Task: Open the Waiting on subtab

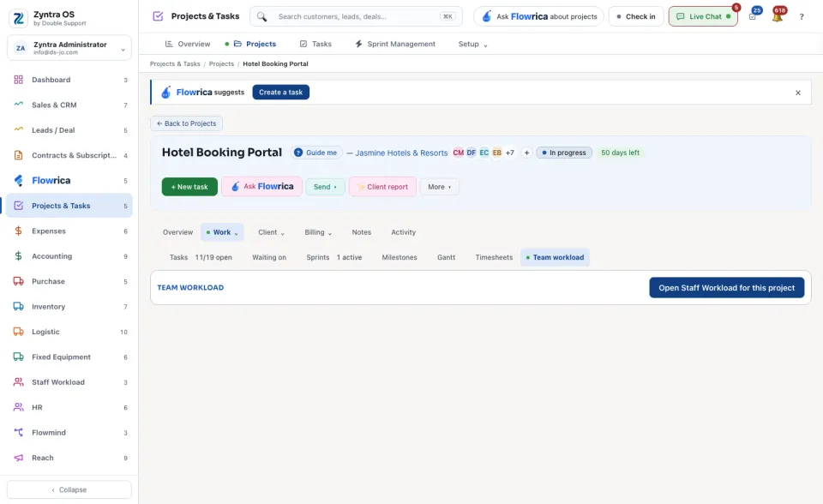Action: pyautogui.click(x=269, y=257)
